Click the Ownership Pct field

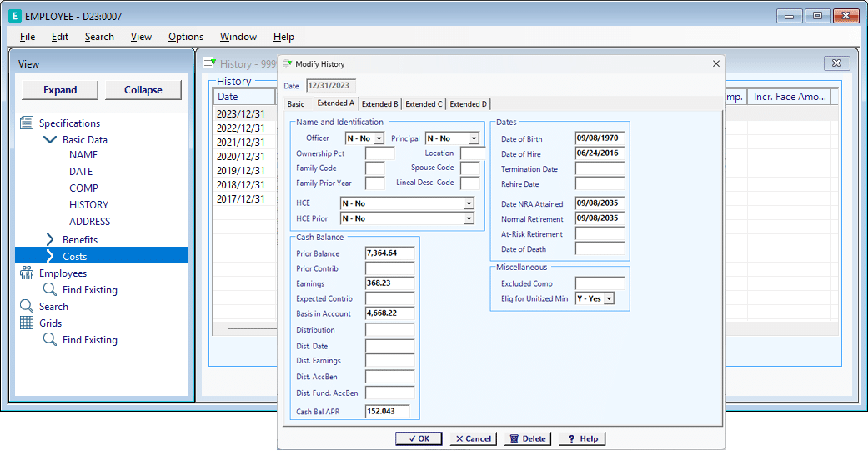click(x=380, y=153)
